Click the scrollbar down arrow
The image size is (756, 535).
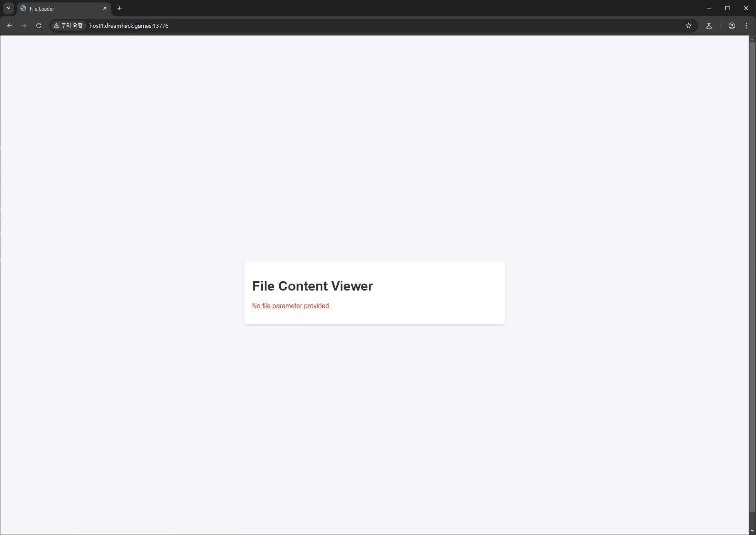753,531
